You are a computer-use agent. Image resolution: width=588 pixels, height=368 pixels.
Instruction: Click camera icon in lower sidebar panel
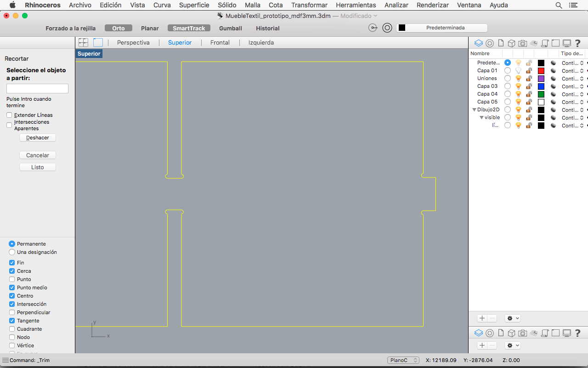click(523, 333)
